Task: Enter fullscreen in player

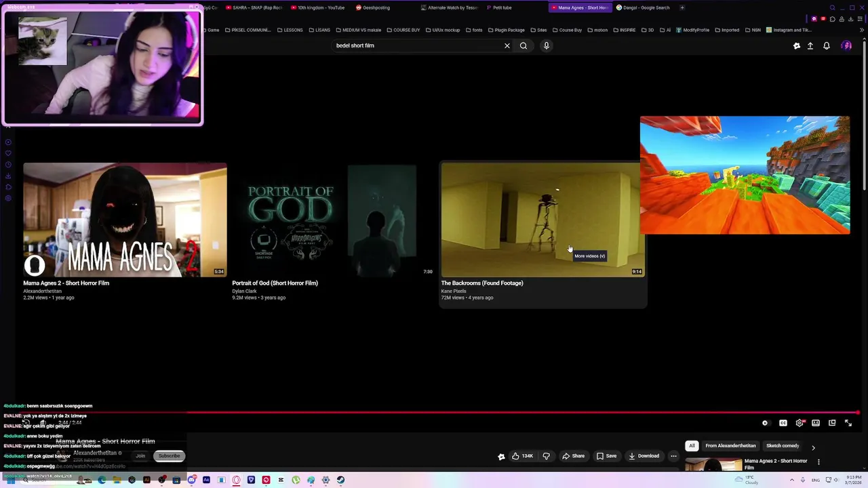Action: (x=848, y=423)
